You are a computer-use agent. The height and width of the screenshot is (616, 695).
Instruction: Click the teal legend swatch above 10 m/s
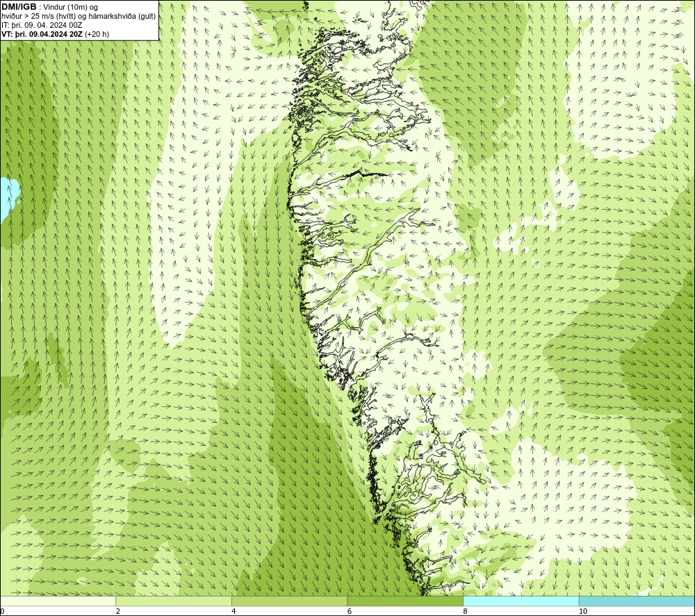click(637, 601)
